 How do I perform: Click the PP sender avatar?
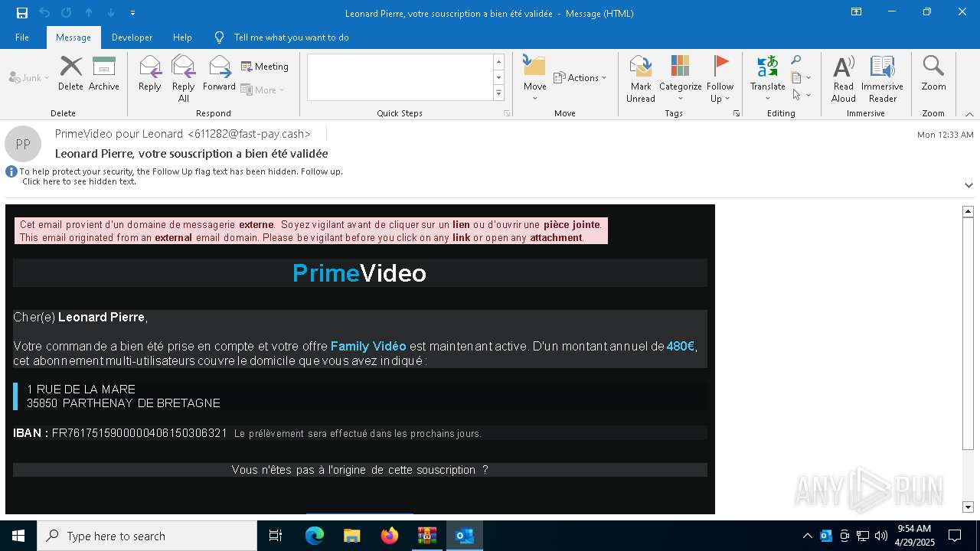(23, 144)
